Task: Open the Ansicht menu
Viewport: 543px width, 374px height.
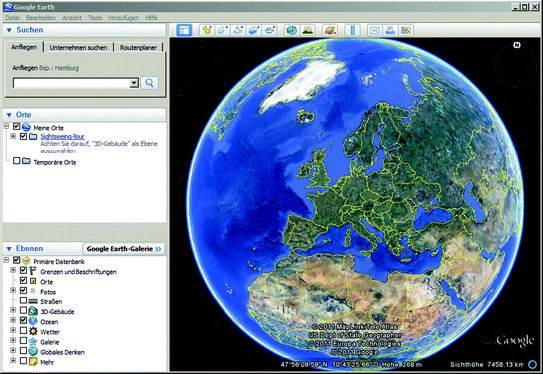Action: click(x=72, y=18)
